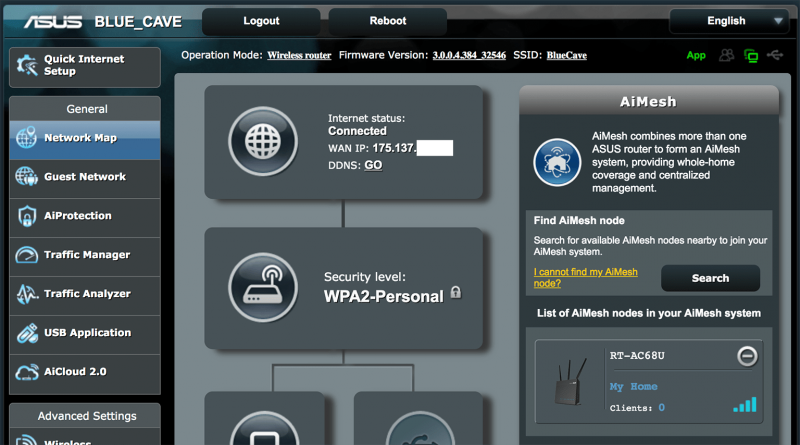Click the Wireless signal icon under Advanced Settings
This screenshot has width=800, height=445.
point(26,440)
